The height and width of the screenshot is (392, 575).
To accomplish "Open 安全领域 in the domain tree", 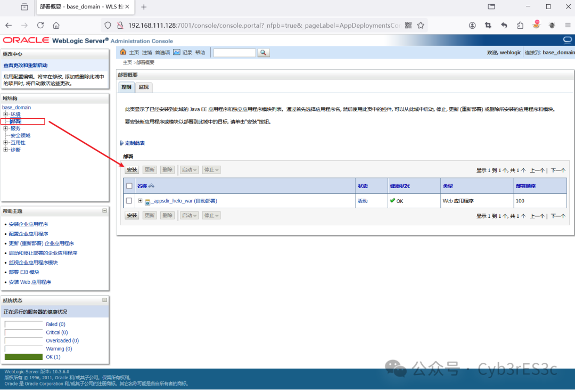I will [x=20, y=136].
